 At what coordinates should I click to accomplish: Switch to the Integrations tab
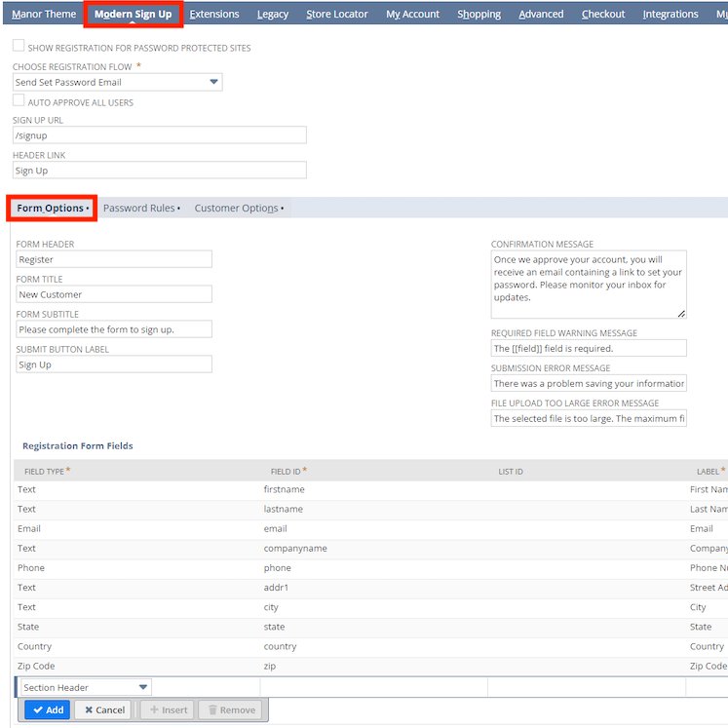tap(670, 14)
